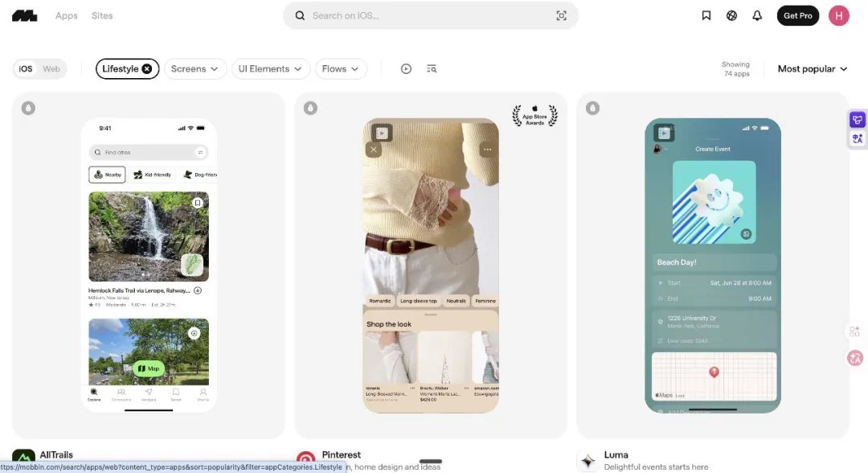Click the play animations filter icon
The height and width of the screenshot is (473, 868).
pos(406,68)
